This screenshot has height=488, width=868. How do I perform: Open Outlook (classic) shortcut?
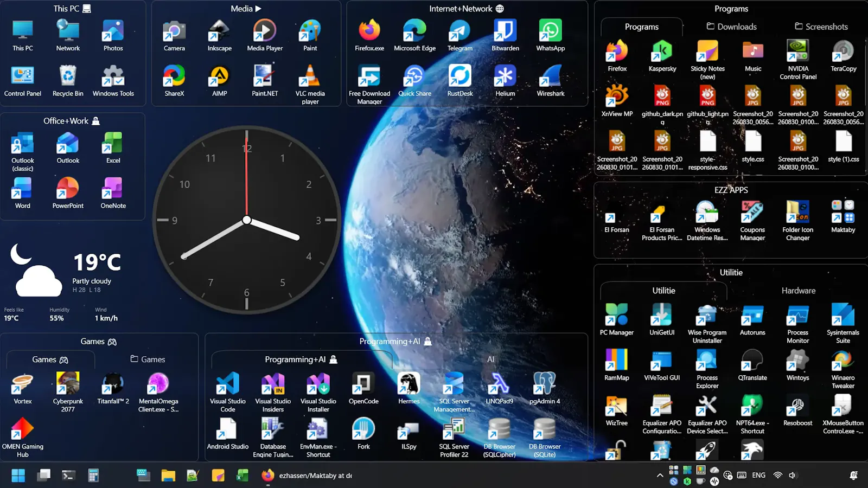(x=23, y=152)
